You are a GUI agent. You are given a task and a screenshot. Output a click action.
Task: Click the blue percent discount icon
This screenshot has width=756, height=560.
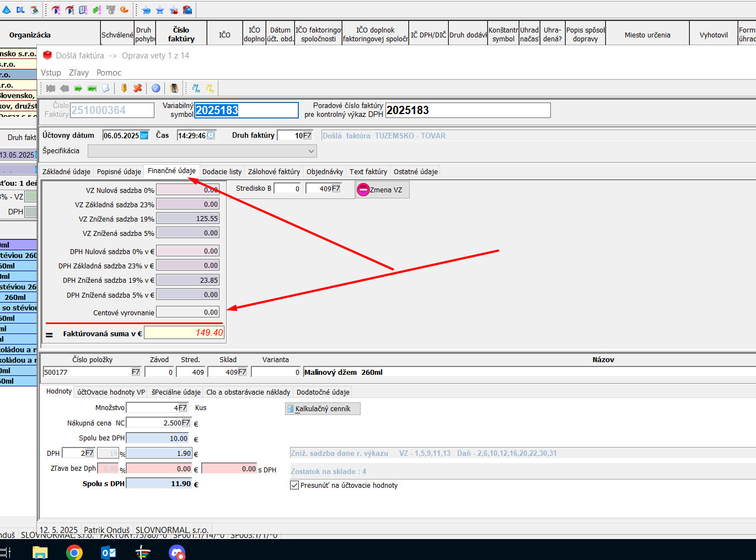[x=196, y=88]
